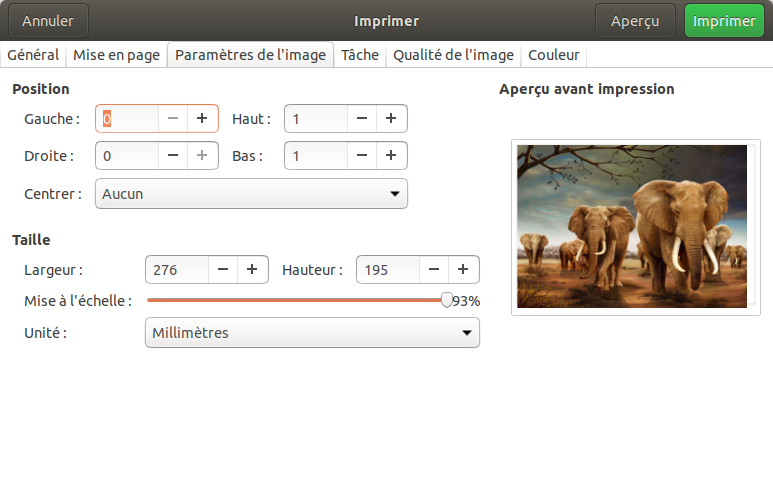Decrease the Hauteur height value
The image size is (773, 482).
tap(434, 269)
